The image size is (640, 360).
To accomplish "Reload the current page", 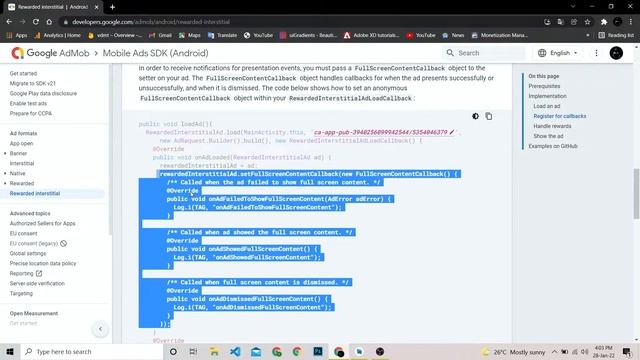I will (x=36, y=22).
